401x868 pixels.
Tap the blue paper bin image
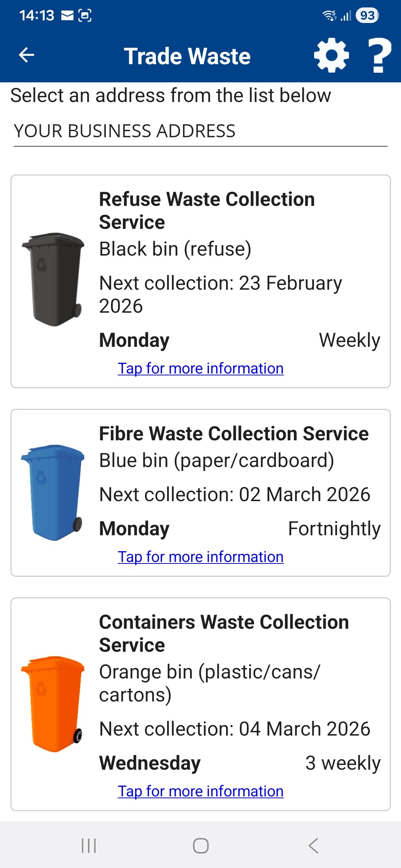[x=53, y=492]
